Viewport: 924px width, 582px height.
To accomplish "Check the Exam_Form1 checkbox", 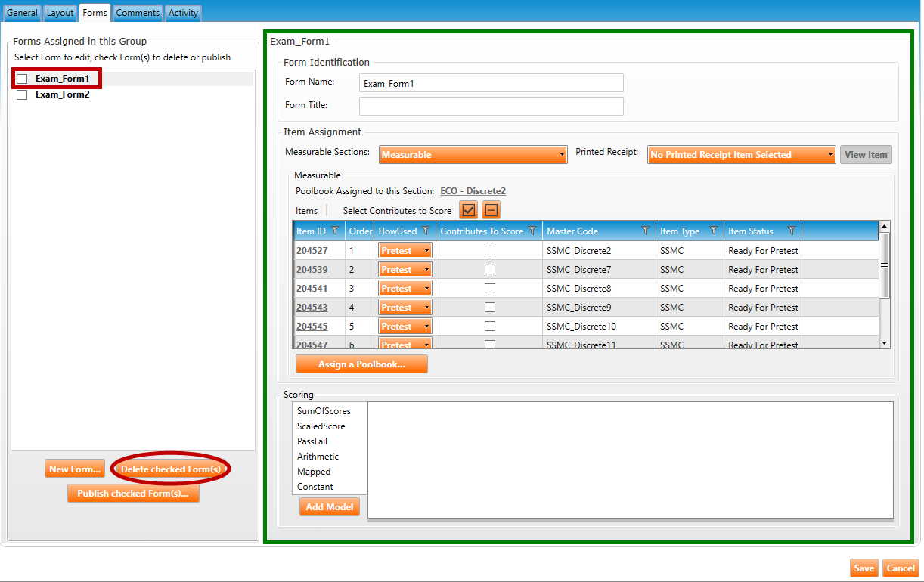I will [x=22, y=79].
